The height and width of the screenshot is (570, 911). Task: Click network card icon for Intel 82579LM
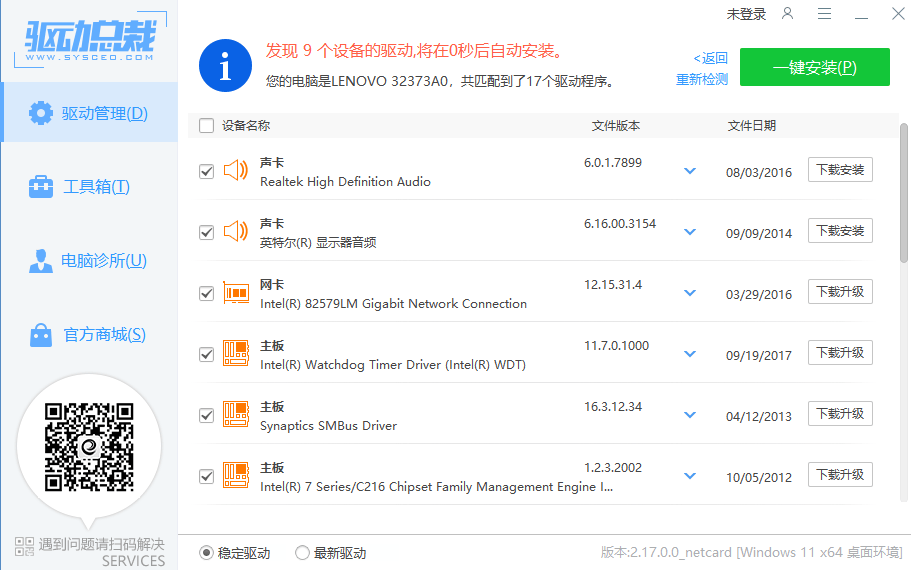tap(236, 293)
